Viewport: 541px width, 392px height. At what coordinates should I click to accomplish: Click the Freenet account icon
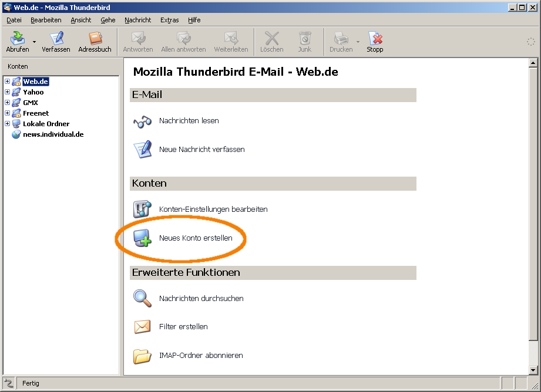(x=16, y=113)
